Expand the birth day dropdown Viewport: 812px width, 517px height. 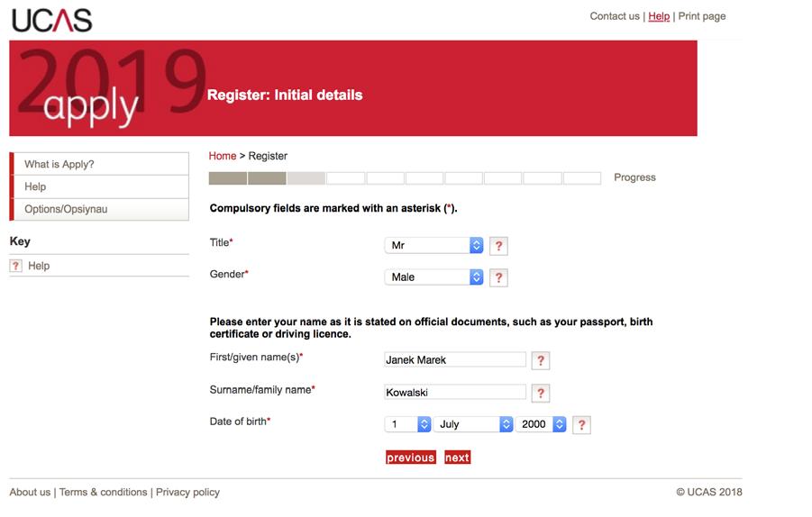pos(408,424)
